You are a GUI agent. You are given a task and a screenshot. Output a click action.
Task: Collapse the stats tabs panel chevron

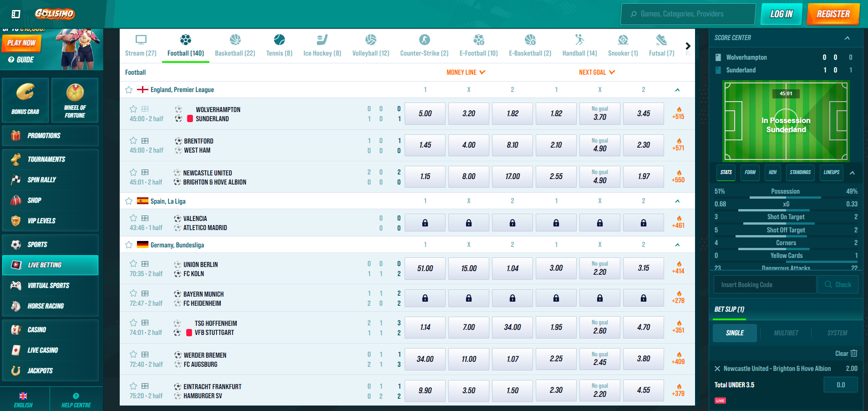click(x=852, y=173)
